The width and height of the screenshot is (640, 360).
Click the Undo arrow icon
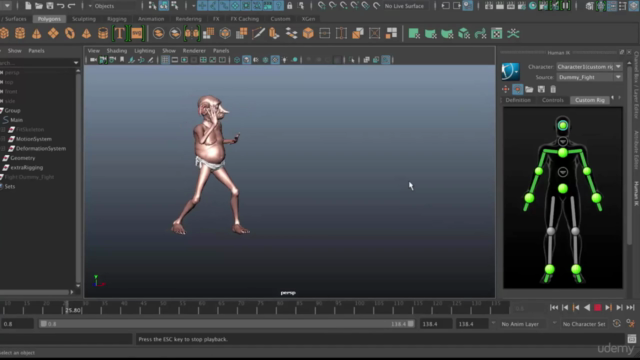tap(61, 6)
